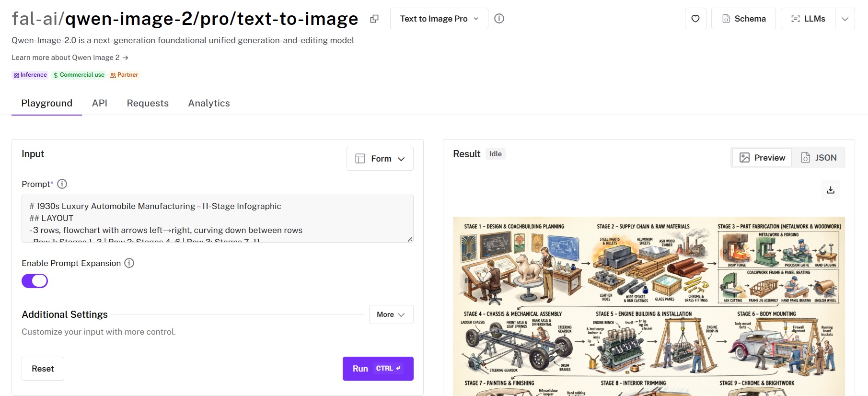
Task: Click inside the Prompt text area
Action: (x=217, y=219)
